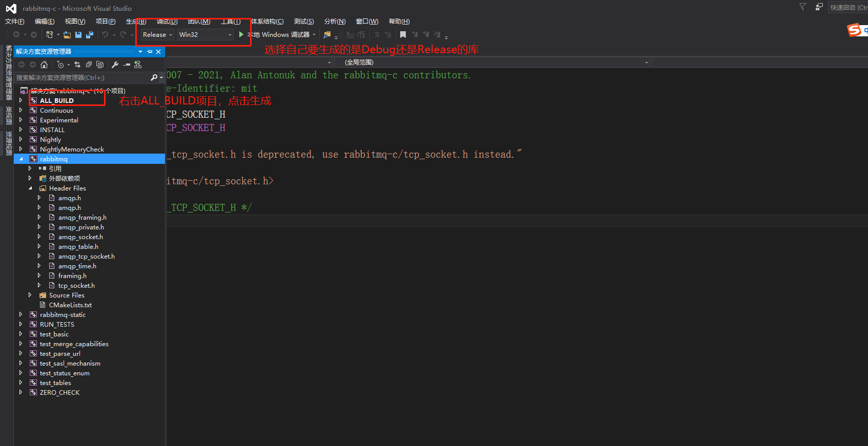Expand the Source Files folder
868x446 pixels.
tap(30, 295)
